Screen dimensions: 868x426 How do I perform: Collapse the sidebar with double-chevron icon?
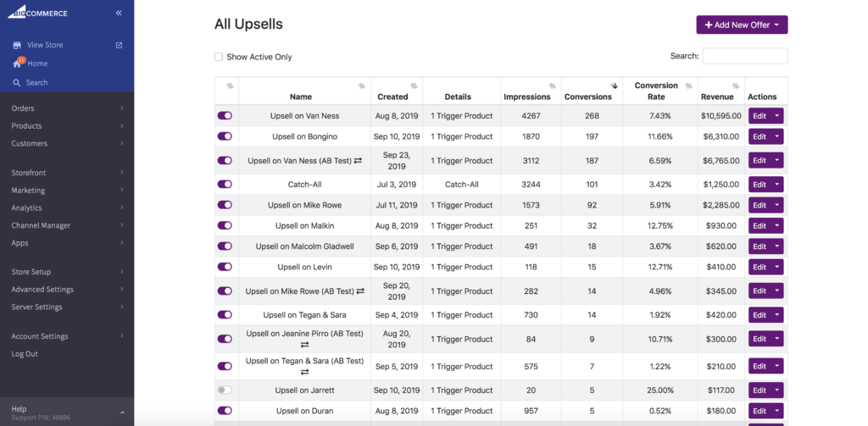click(x=119, y=13)
